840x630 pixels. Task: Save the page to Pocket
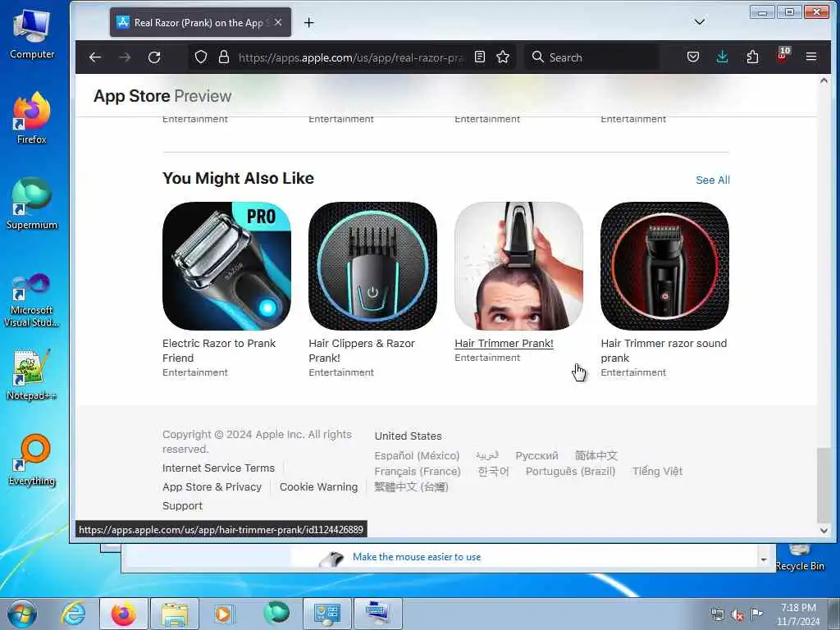(x=692, y=57)
